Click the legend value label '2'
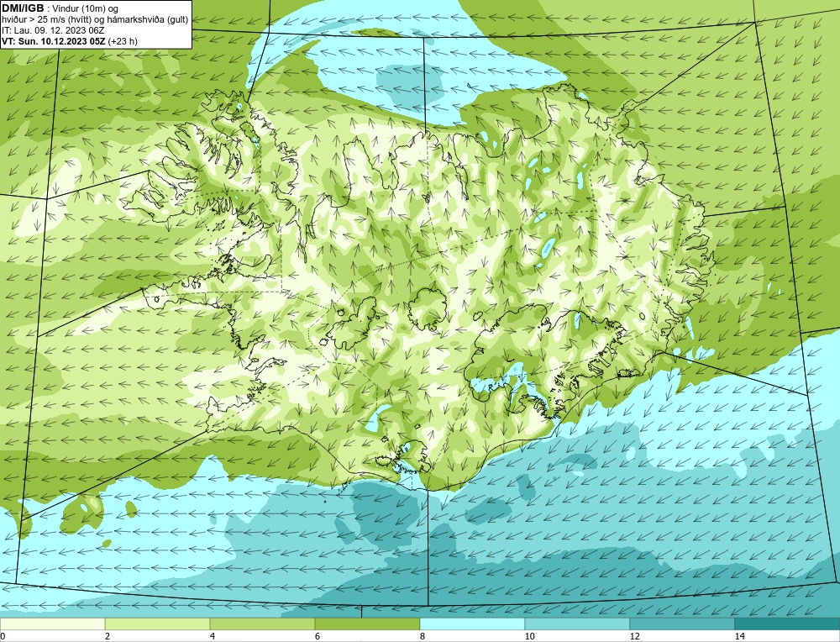Viewport: 840px width, 642px height. click(108, 636)
